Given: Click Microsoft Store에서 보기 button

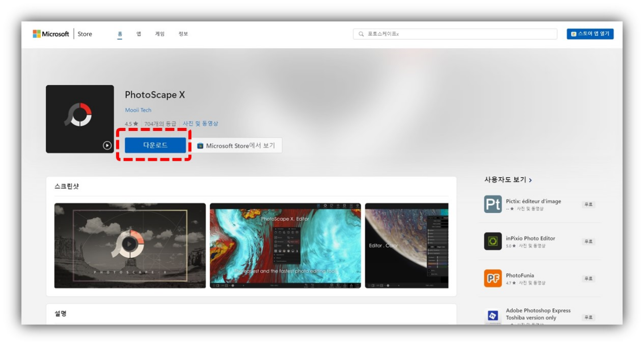Looking at the screenshot, I should pos(236,146).
